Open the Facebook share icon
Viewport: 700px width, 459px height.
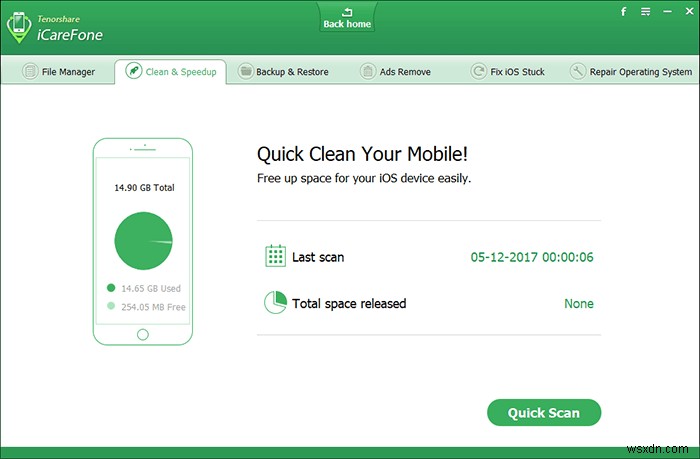point(624,12)
